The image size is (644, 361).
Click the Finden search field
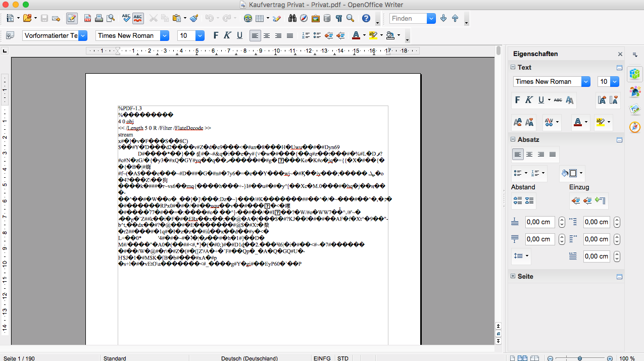click(408, 19)
